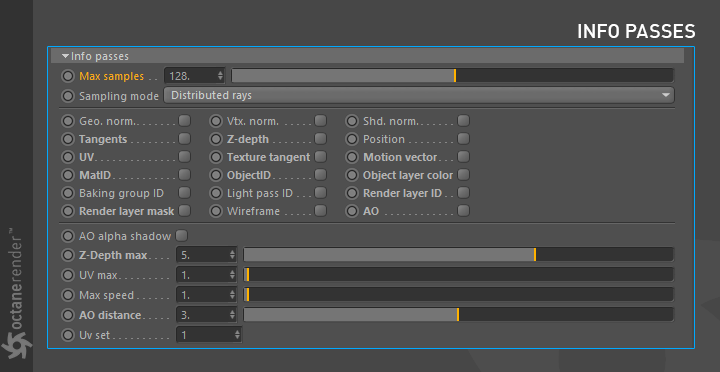
Task: Tick the ObjectID checkbox
Action: coord(321,175)
